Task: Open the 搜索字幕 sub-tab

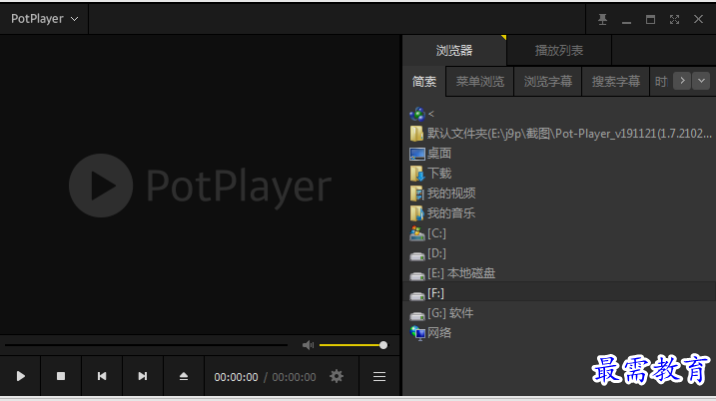Action: point(616,82)
